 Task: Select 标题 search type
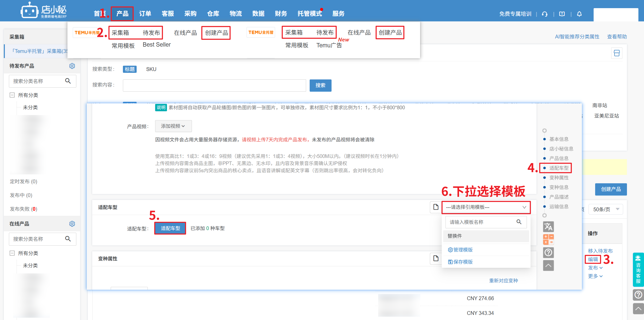point(130,69)
